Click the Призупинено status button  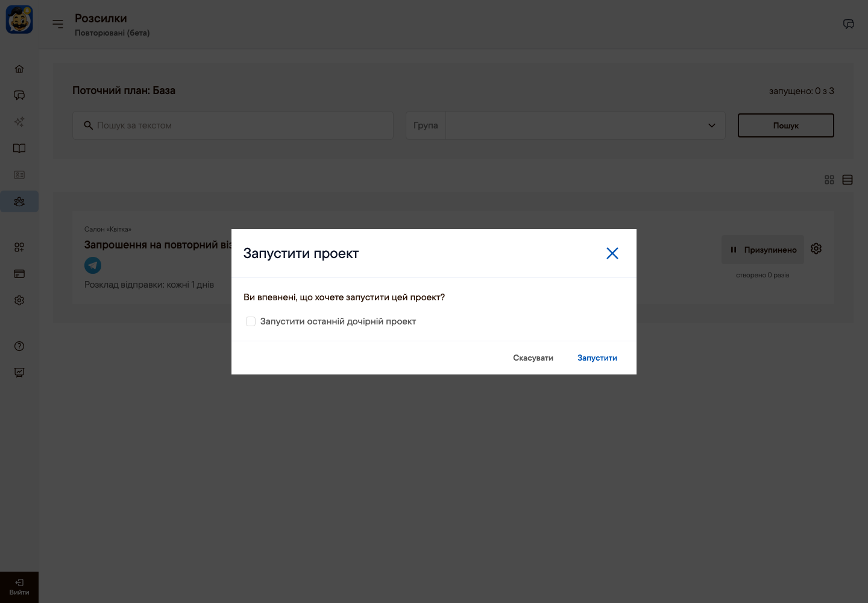click(x=763, y=250)
